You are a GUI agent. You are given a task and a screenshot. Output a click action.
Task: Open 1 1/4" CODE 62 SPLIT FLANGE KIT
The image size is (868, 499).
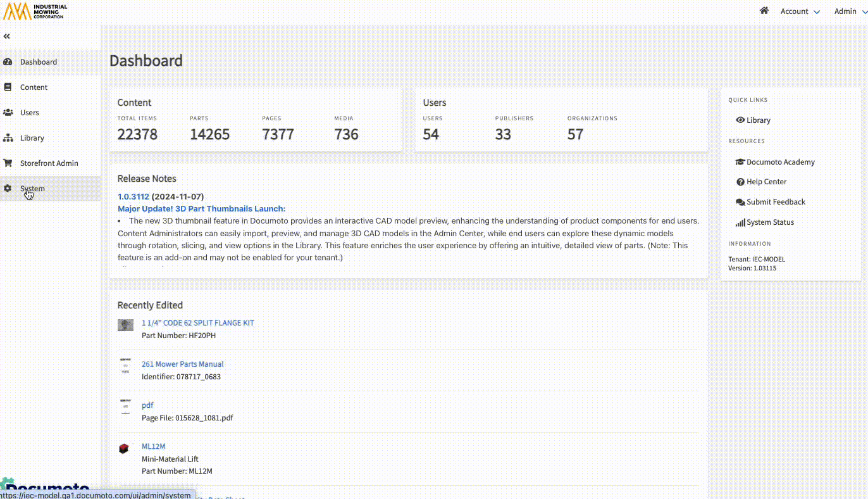tap(197, 323)
